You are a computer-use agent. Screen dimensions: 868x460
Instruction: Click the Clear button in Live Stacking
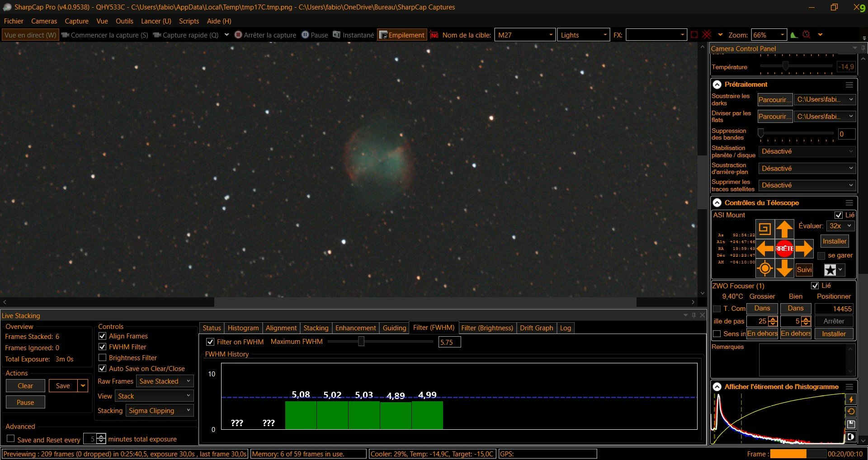[x=25, y=386]
